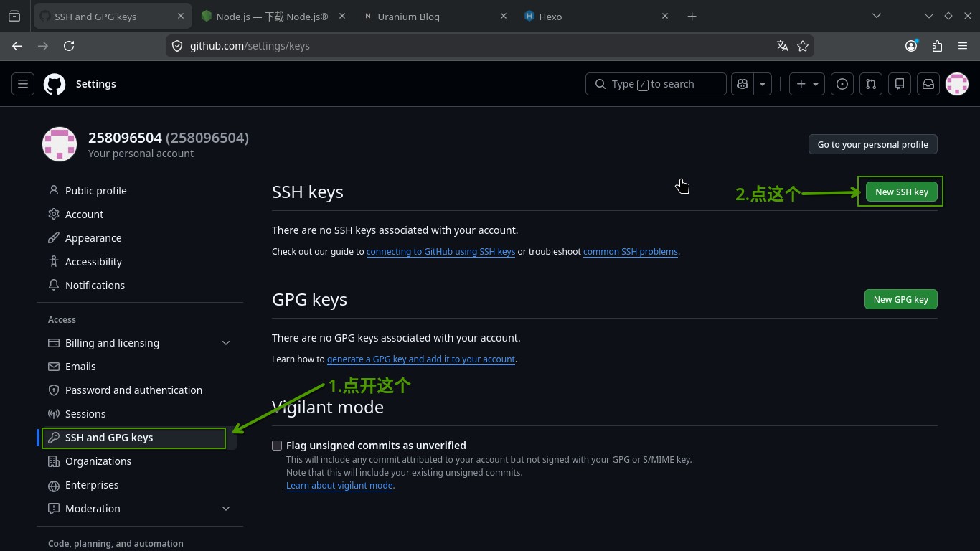Click the New GPG key button
This screenshot has height=551, width=980.
click(900, 299)
